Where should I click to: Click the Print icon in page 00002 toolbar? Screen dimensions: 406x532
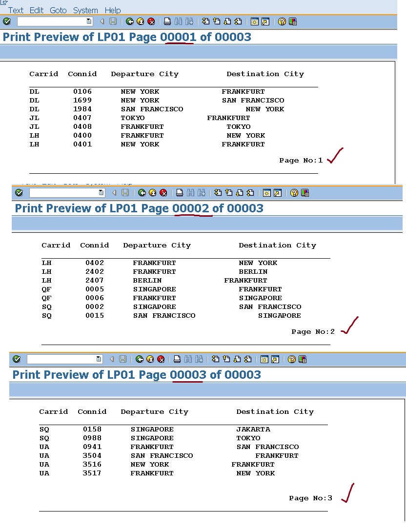pyautogui.click(x=180, y=193)
